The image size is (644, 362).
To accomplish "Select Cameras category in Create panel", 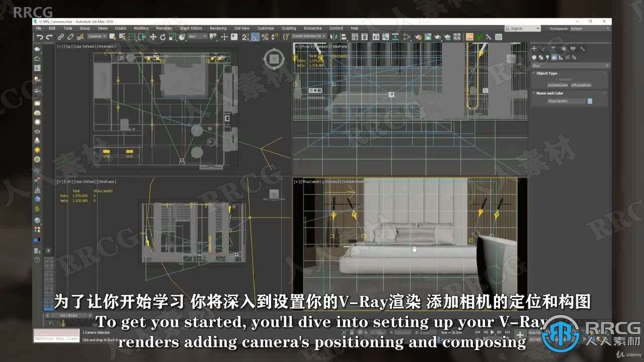I will pyautogui.click(x=554, y=57).
